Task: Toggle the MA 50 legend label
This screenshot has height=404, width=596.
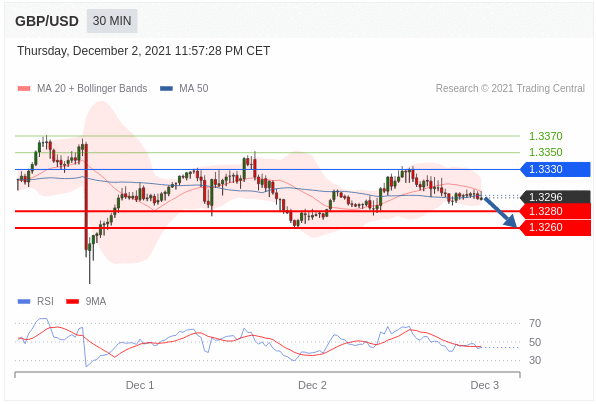Action: [194, 89]
